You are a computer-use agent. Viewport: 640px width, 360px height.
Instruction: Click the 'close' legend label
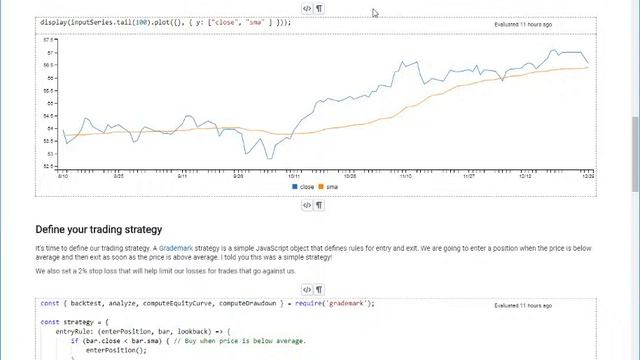pyautogui.click(x=307, y=187)
